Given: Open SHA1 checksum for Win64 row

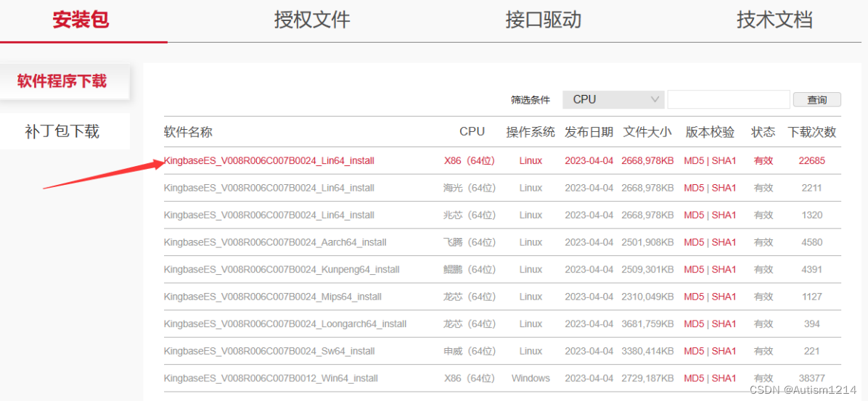Looking at the screenshot, I should [x=724, y=379].
